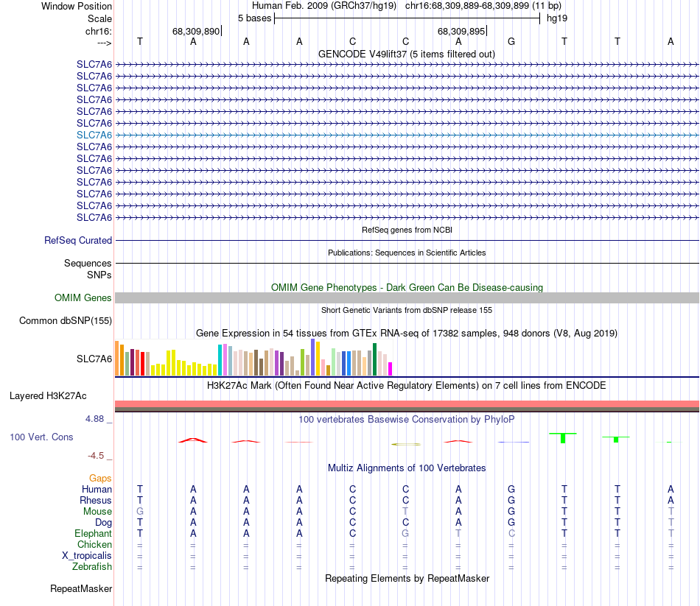700x606 pixels.
Task: Click the PhyloP Basewise Conservation title
Action: (407, 420)
